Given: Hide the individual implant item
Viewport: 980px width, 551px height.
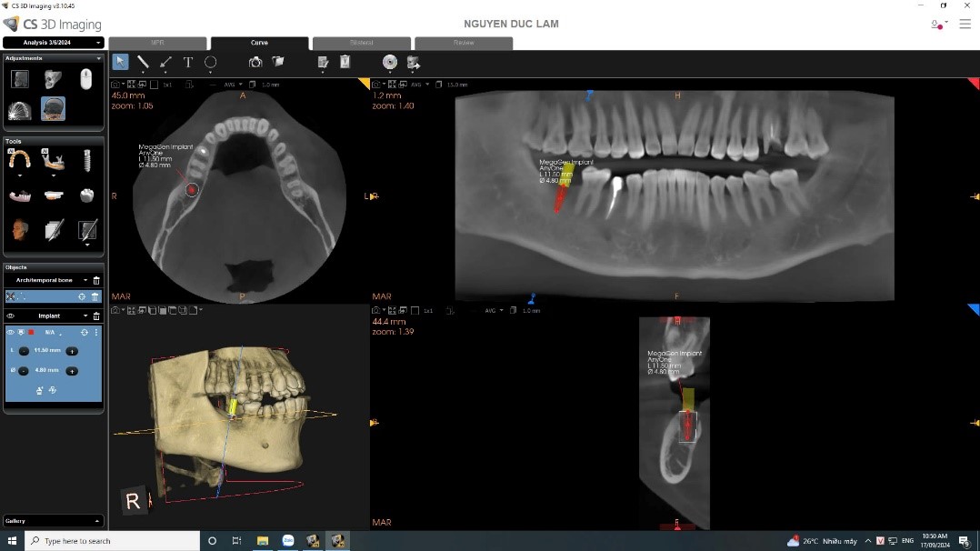Looking at the screenshot, I should [x=11, y=333].
